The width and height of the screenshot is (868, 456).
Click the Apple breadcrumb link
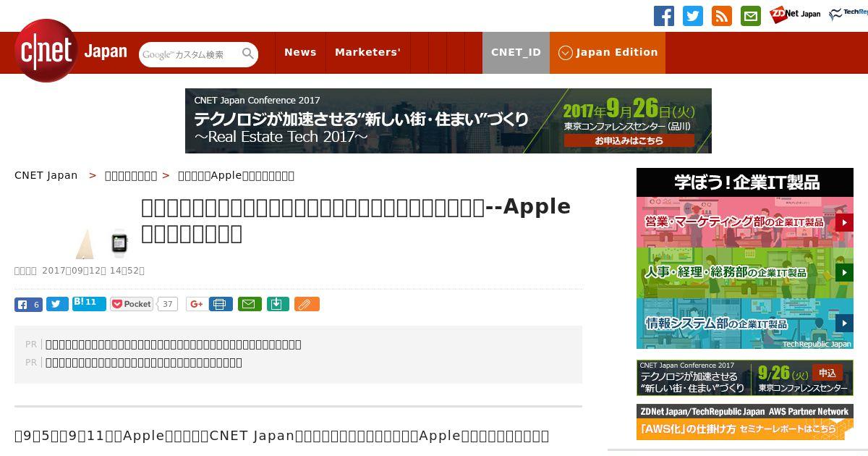coord(236,175)
